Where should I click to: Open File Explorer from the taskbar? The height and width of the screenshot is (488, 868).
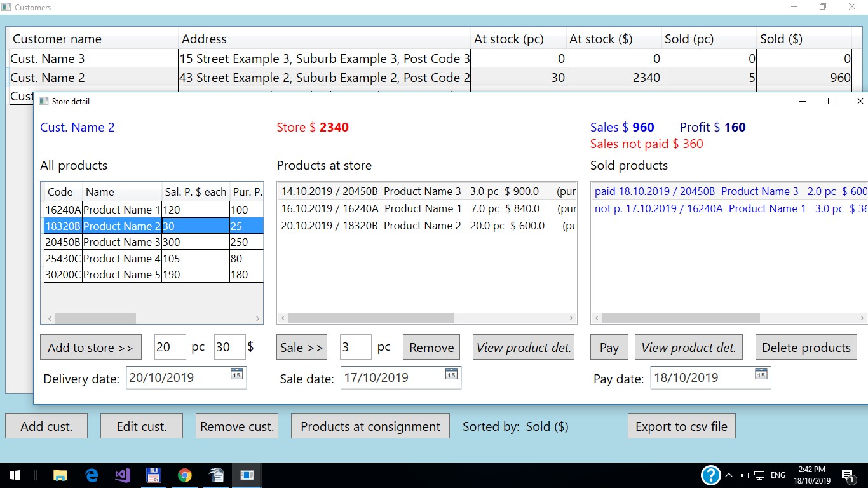[x=60, y=475]
